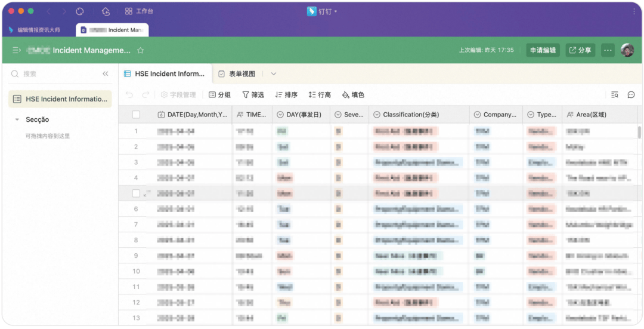Click the refresh icon in title bar

click(x=80, y=11)
